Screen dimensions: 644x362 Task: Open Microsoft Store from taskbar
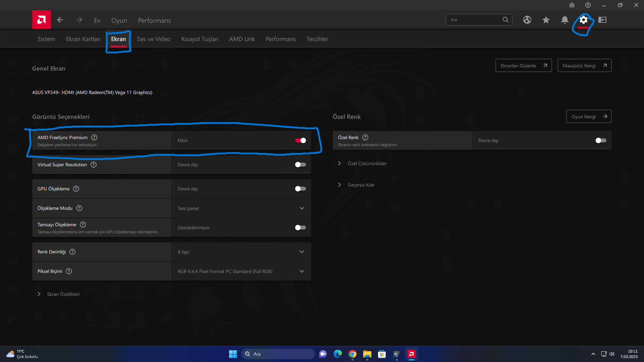[x=382, y=354]
